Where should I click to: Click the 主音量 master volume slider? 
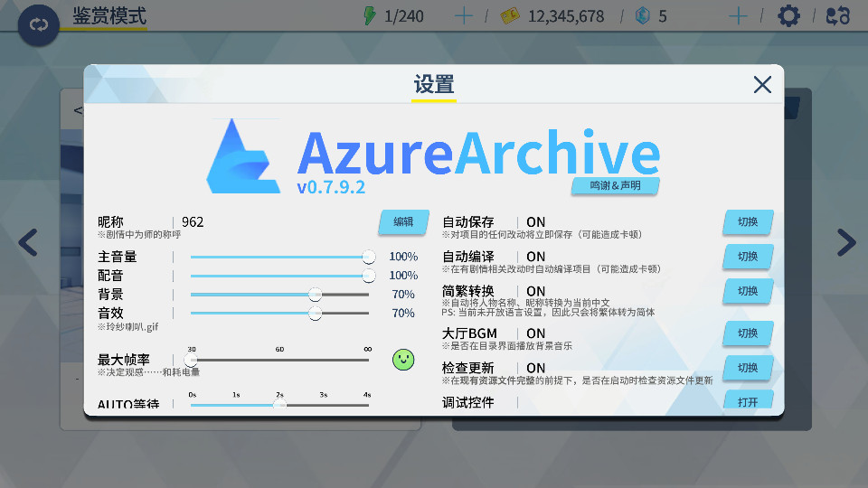(x=279, y=257)
